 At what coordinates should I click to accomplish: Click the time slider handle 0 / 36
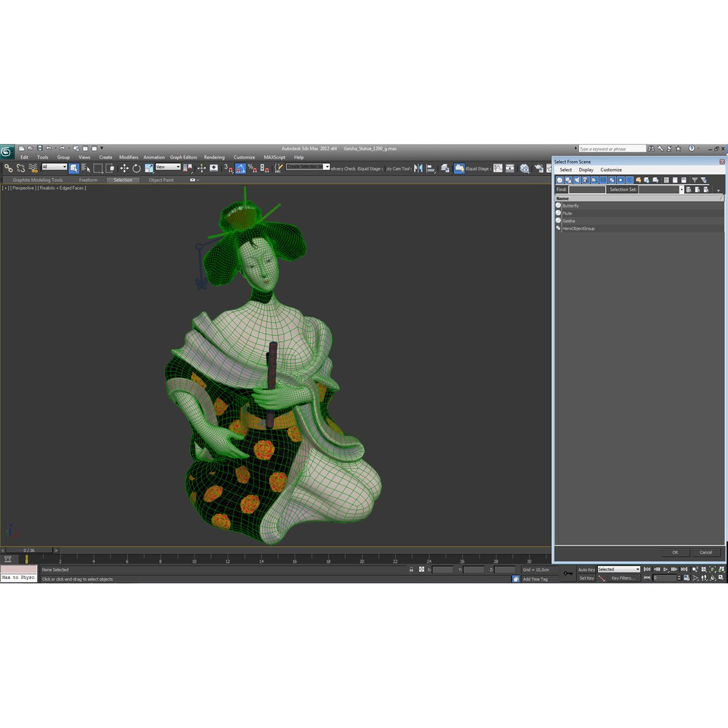(29, 550)
